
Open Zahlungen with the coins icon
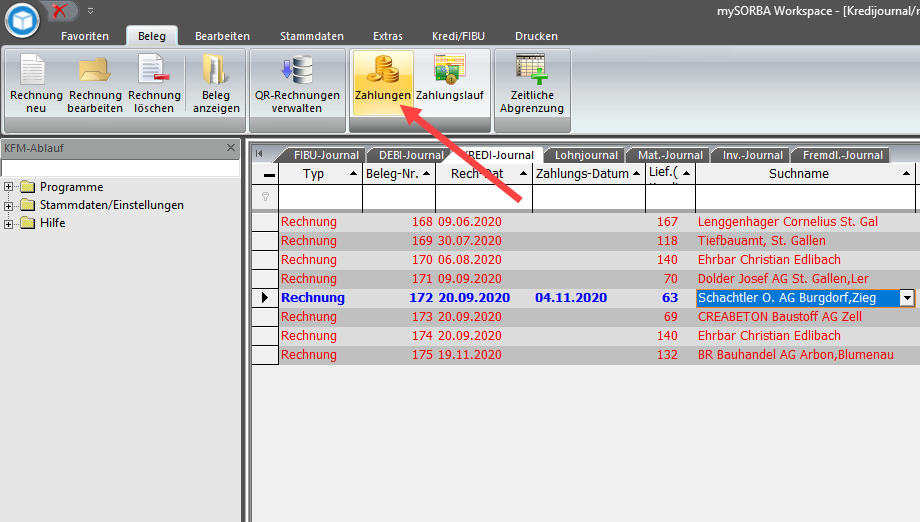click(383, 83)
